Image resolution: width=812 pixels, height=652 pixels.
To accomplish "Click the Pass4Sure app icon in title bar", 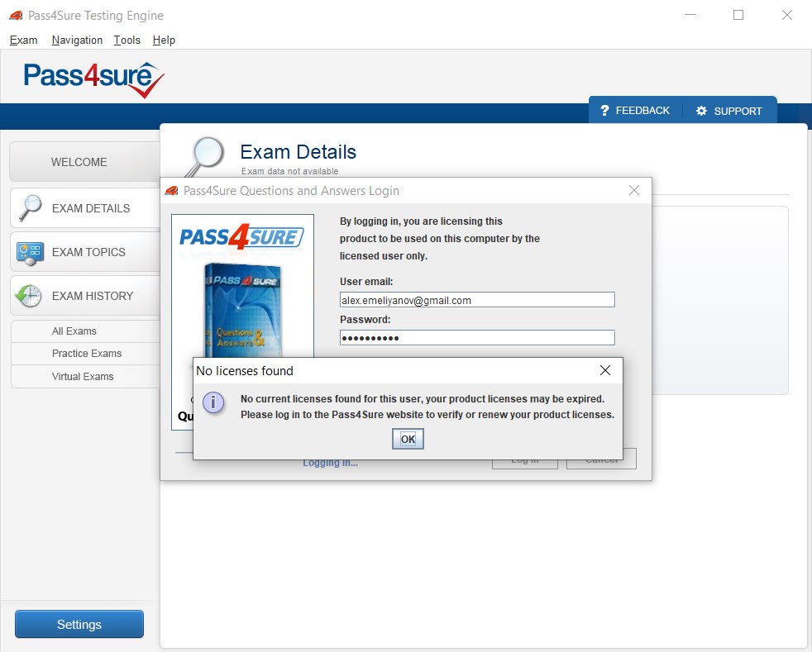I will click(16, 16).
